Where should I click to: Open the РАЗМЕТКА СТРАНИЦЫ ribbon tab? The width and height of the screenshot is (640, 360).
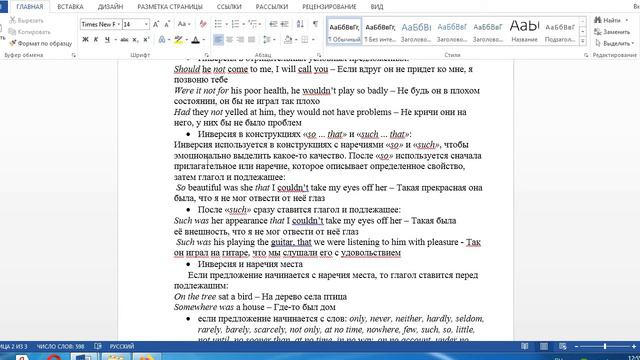tap(170, 7)
